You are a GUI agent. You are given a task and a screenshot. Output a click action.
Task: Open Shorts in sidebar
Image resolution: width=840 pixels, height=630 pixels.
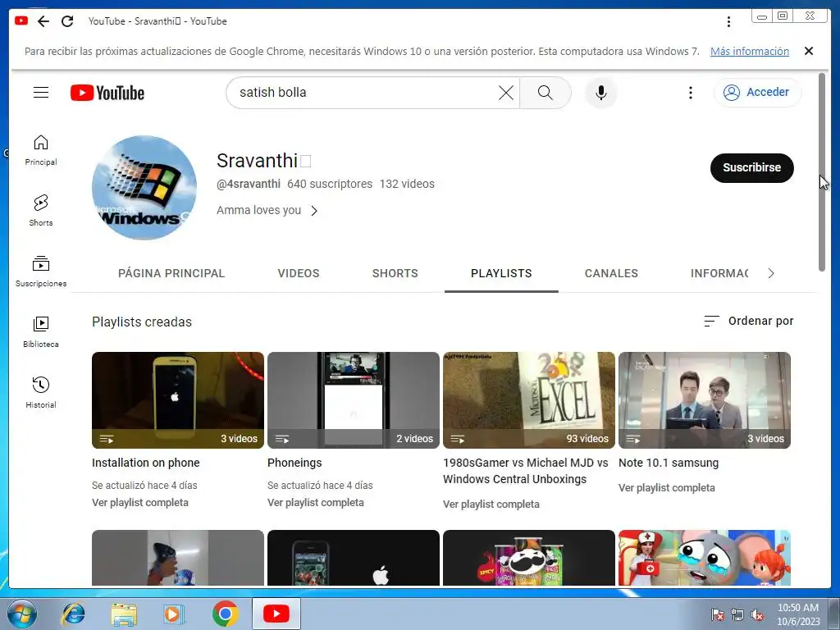click(x=41, y=211)
